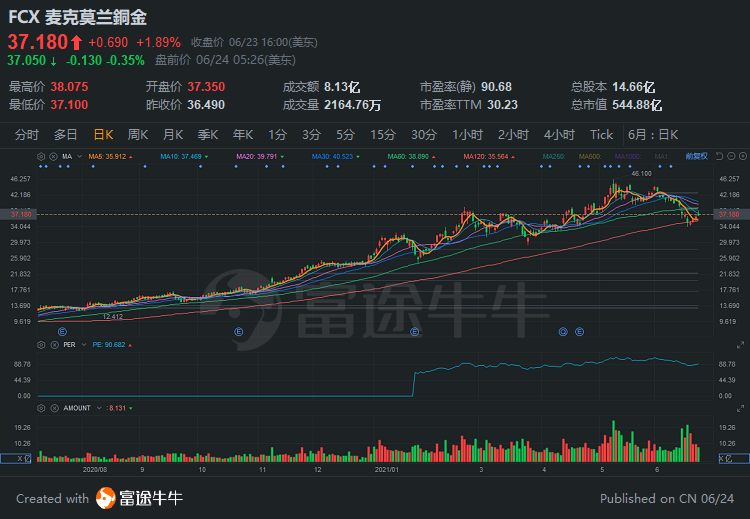Click the 12.412 low price label

coord(113,317)
